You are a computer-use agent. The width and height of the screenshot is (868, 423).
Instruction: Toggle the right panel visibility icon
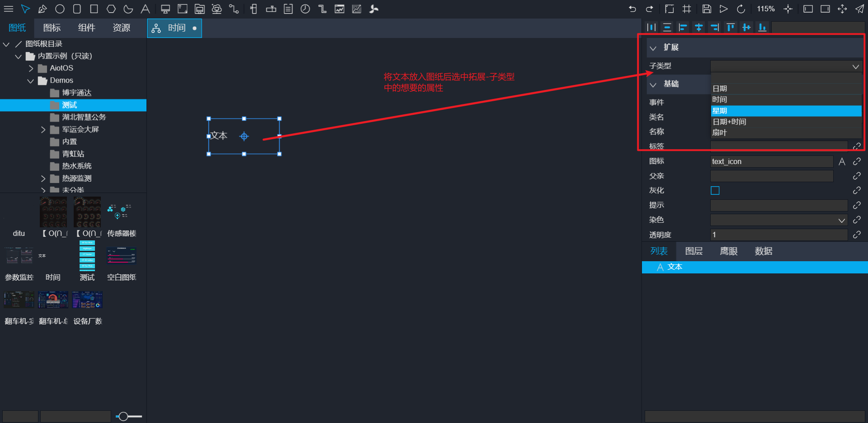tap(825, 9)
